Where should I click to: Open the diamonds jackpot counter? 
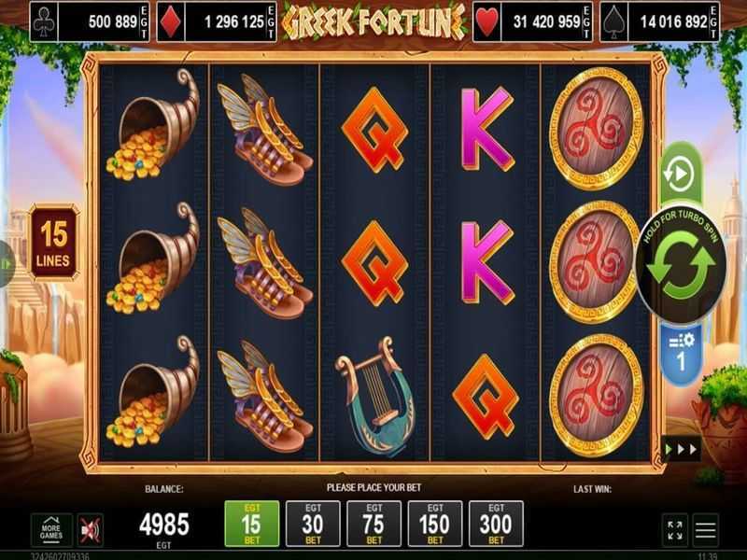217,21
